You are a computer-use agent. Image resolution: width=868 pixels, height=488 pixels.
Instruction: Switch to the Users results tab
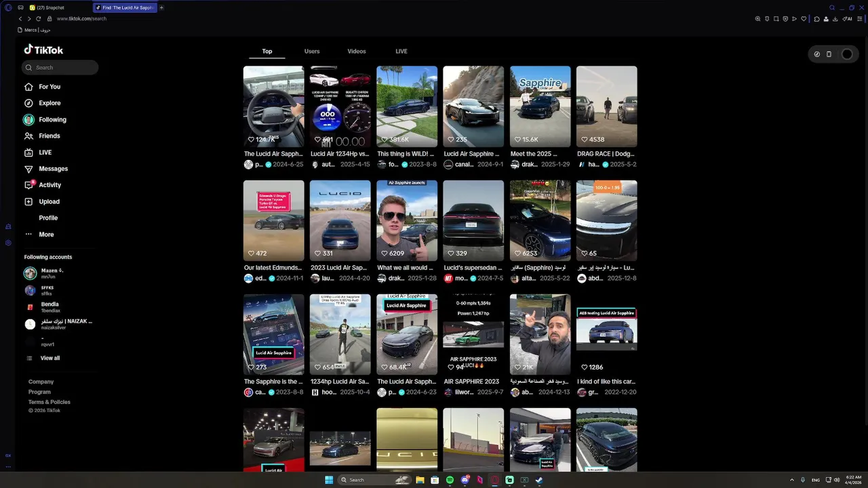312,52
